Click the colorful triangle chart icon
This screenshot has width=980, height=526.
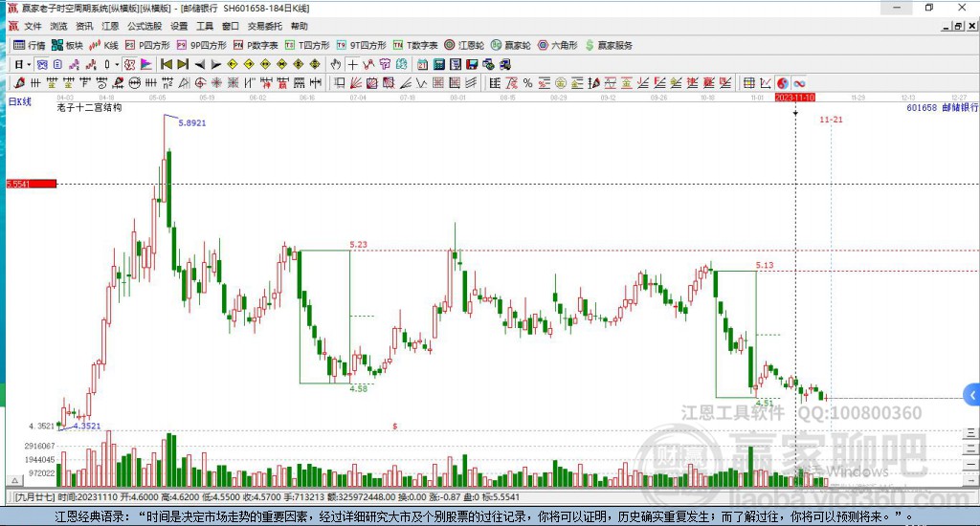[146, 64]
